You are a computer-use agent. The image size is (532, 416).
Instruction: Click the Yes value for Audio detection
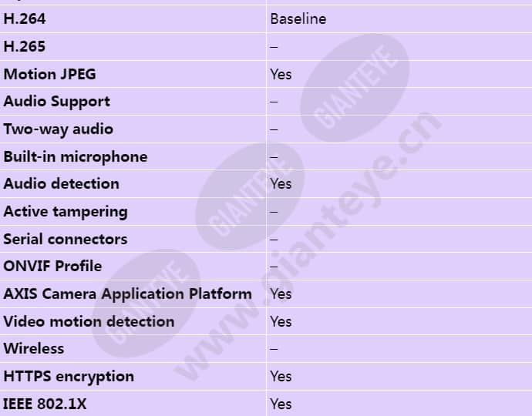(281, 184)
